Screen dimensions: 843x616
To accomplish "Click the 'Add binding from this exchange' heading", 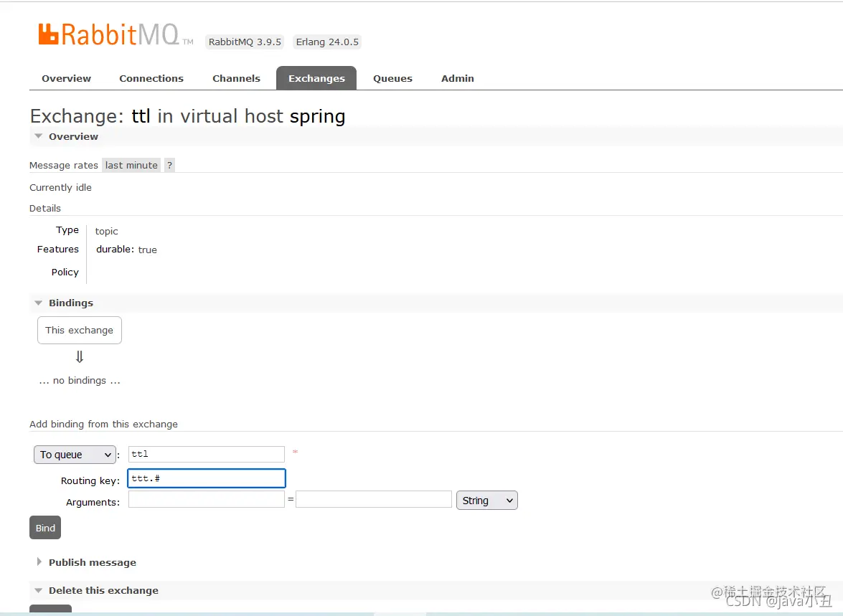I will pyautogui.click(x=103, y=424).
